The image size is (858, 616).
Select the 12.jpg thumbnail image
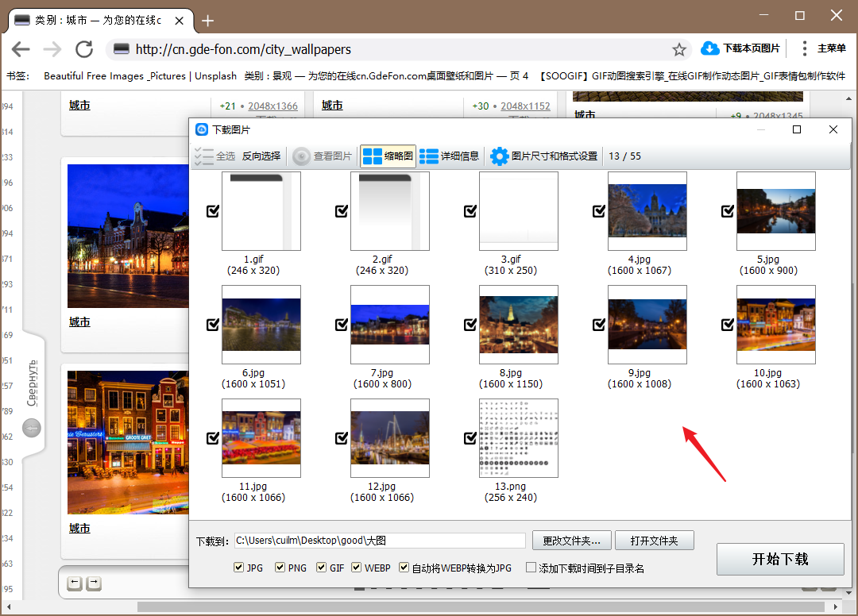pyautogui.click(x=389, y=438)
